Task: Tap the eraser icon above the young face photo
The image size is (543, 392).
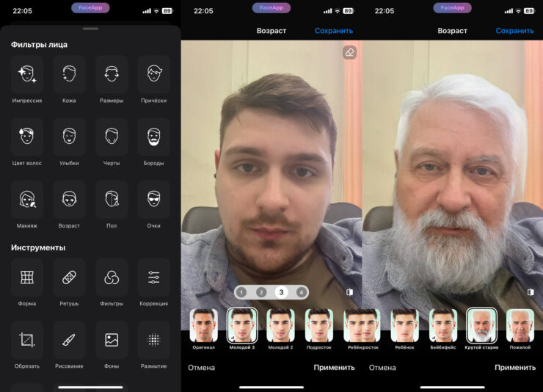Action: click(349, 52)
